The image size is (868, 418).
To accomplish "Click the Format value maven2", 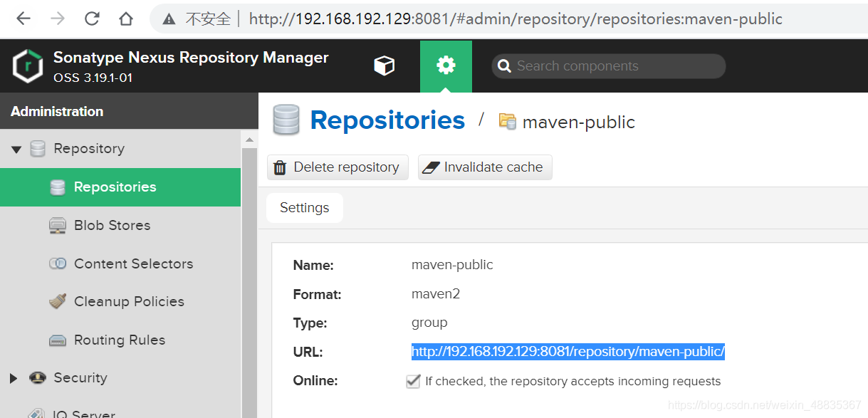I will [436, 294].
